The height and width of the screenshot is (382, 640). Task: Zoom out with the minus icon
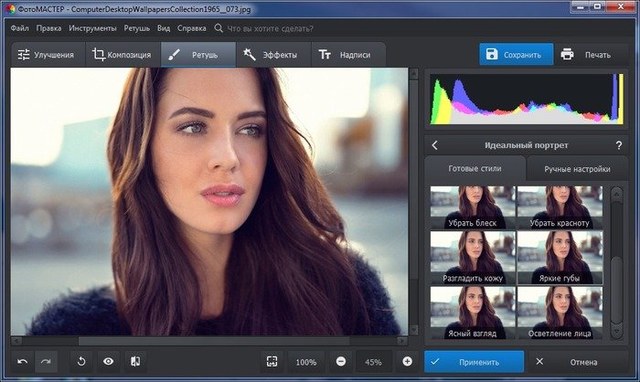pos(341,362)
